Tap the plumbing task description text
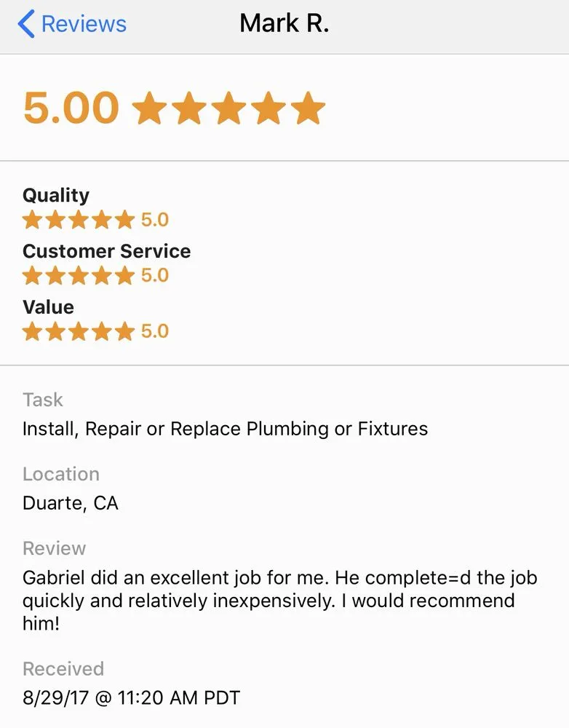The height and width of the screenshot is (728, 569). (x=224, y=429)
